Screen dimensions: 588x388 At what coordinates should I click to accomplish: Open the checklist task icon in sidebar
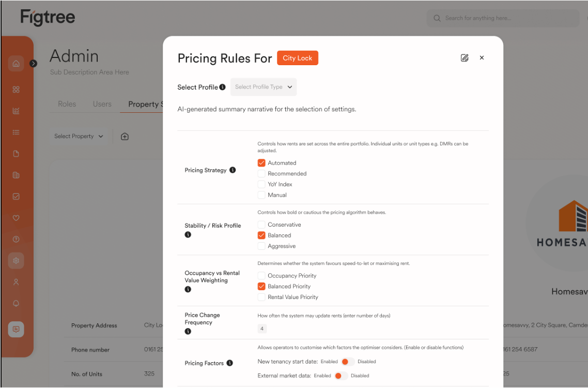point(16,197)
